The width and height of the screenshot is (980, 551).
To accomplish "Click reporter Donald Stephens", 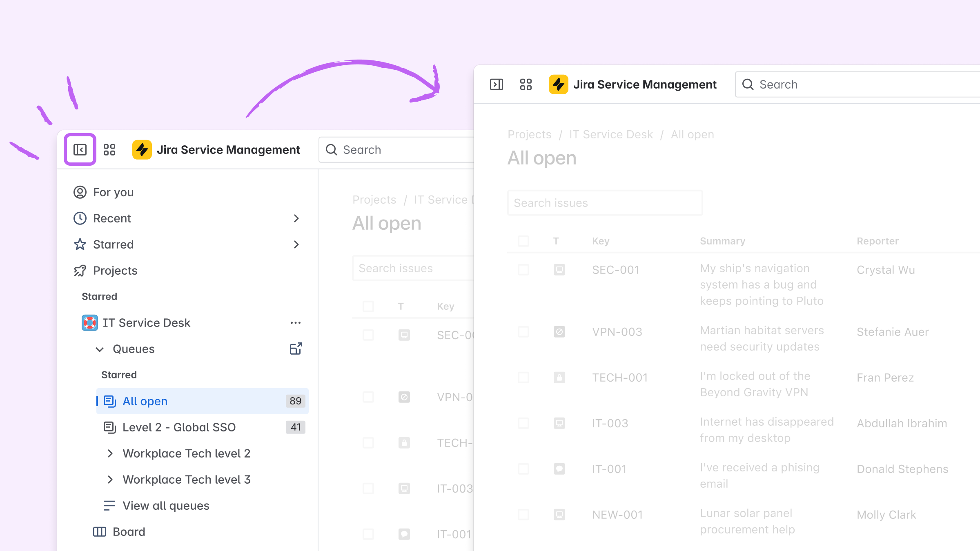I will 902,469.
